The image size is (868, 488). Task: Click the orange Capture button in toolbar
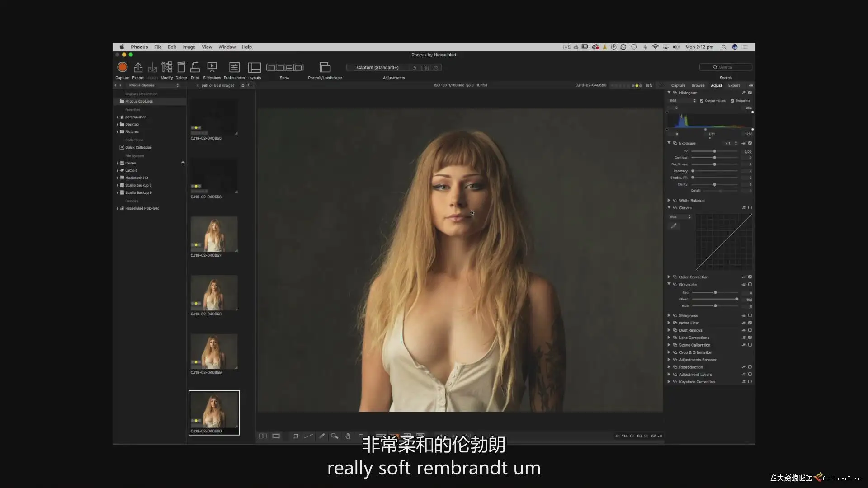[x=122, y=67]
